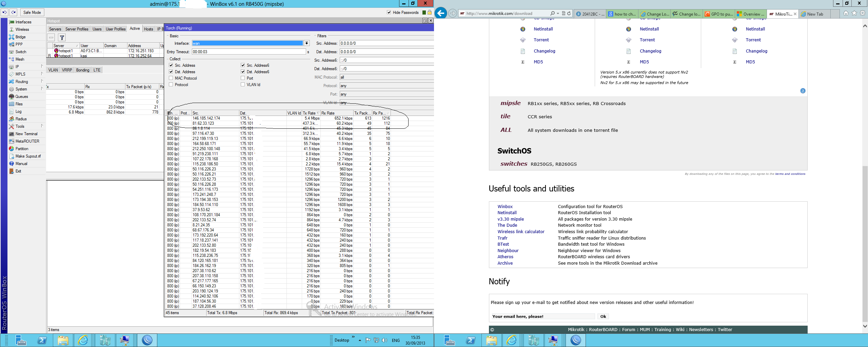Open the Winbox download link
Image resolution: width=868 pixels, height=347 pixels.
coord(505,207)
